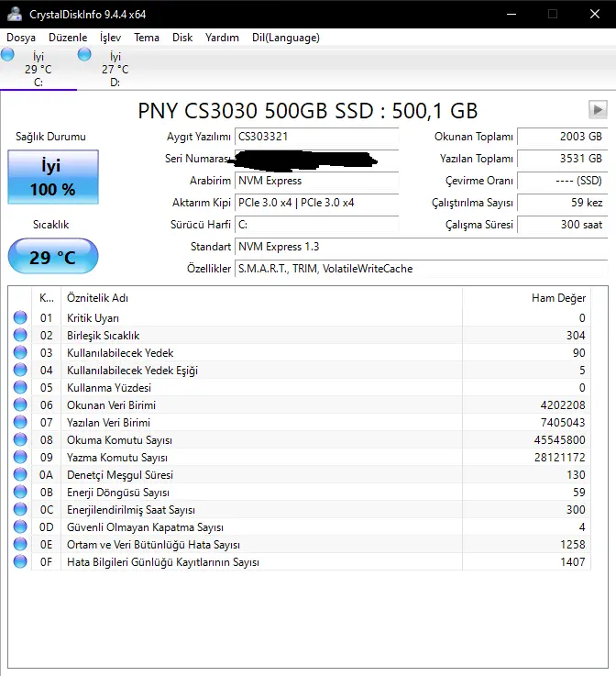Click the Standart field NVM Express 1.3
The height and width of the screenshot is (676, 616).
pyautogui.click(x=421, y=247)
